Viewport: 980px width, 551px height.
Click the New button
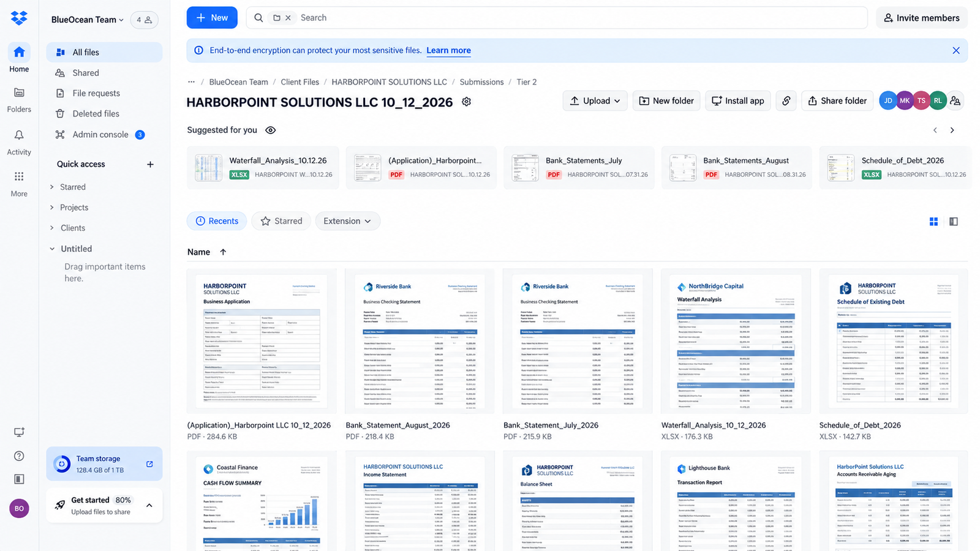point(212,18)
